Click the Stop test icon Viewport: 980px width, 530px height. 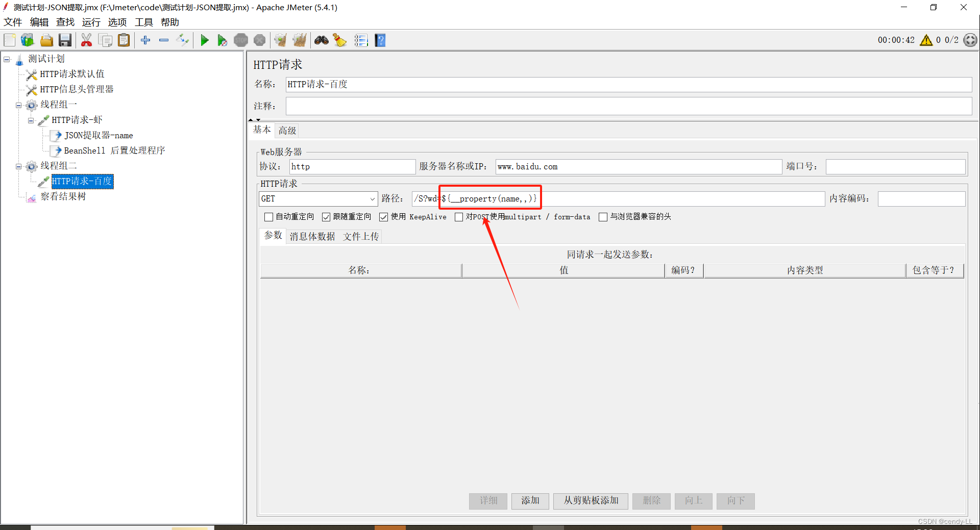pos(241,40)
